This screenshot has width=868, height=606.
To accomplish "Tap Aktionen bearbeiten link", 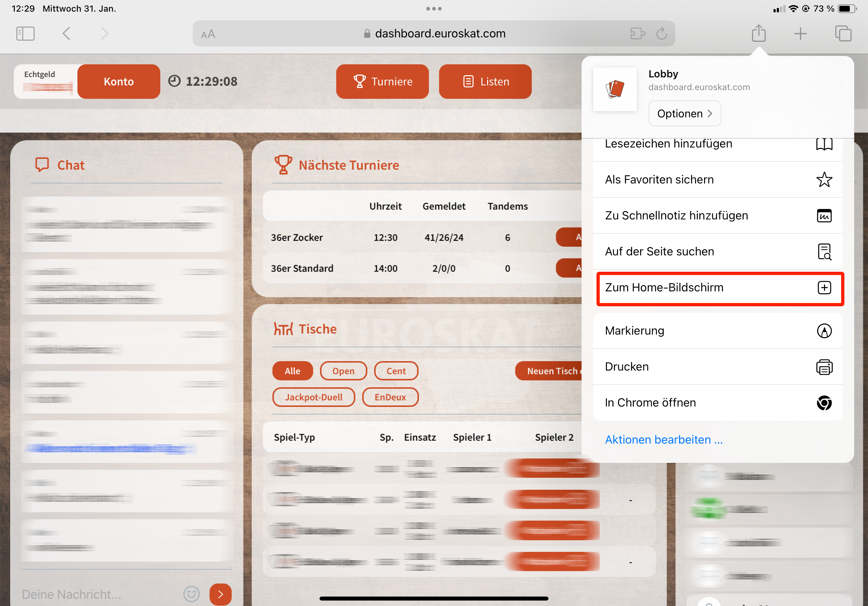I will click(x=663, y=439).
